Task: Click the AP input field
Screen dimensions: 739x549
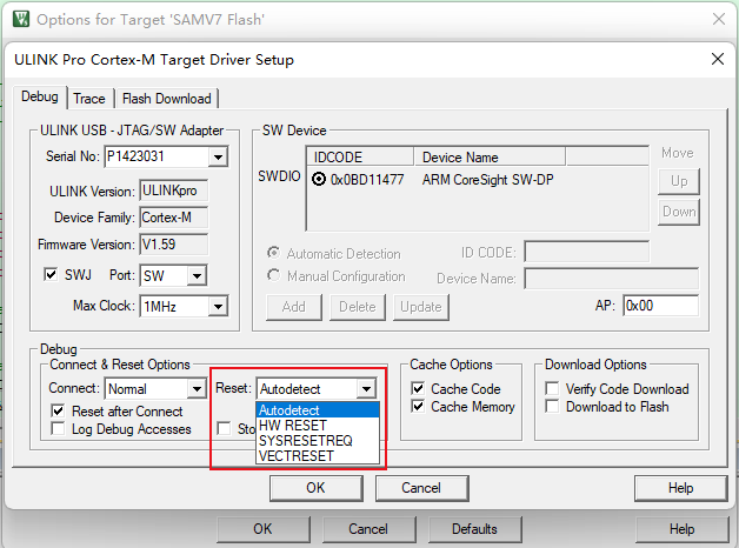Action: tap(660, 306)
